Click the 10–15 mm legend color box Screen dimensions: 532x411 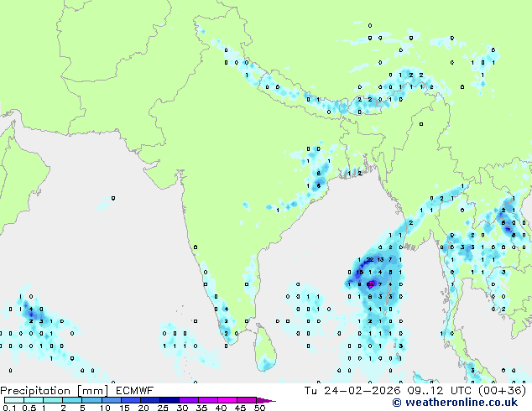coord(112,400)
